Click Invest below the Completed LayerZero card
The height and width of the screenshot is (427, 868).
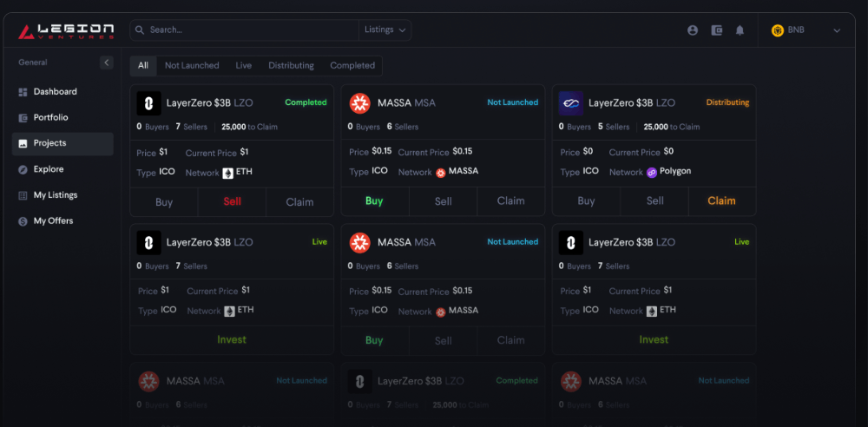tap(232, 340)
